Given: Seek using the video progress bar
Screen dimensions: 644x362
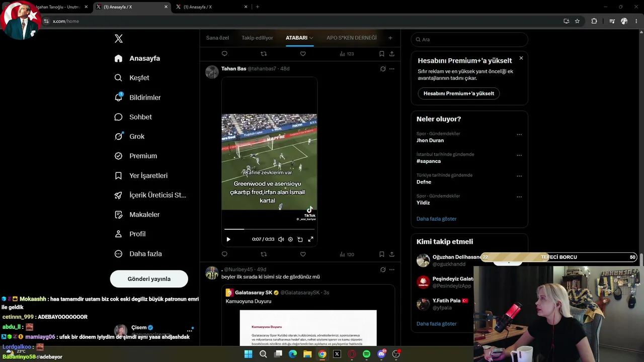Looking at the screenshot, I should click(x=270, y=229).
